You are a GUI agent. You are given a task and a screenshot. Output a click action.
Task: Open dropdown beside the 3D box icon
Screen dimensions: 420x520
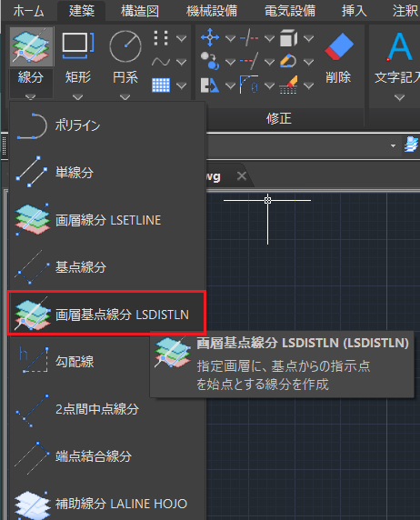(x=308, y=38)
